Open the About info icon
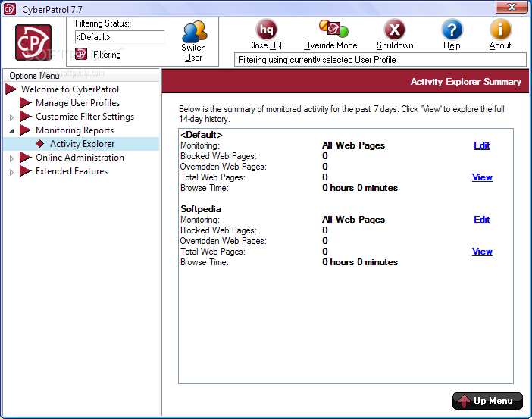 (x=500, y=30)
